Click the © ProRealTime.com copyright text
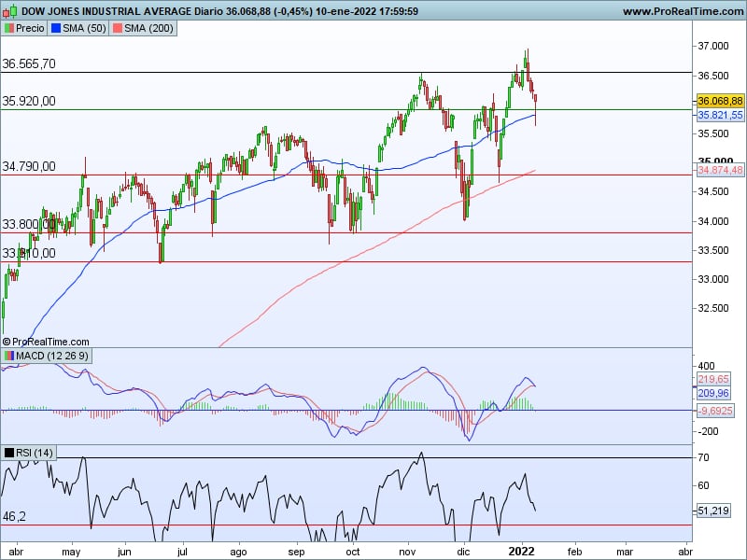This screenshot has width=747, height=560. point(46,342)
